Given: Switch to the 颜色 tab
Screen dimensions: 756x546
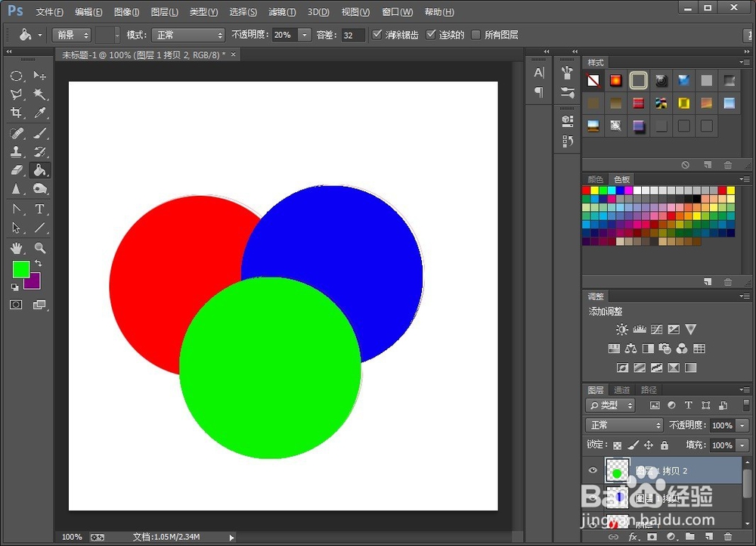Looking at the screenshot, I should click(596, 179).
